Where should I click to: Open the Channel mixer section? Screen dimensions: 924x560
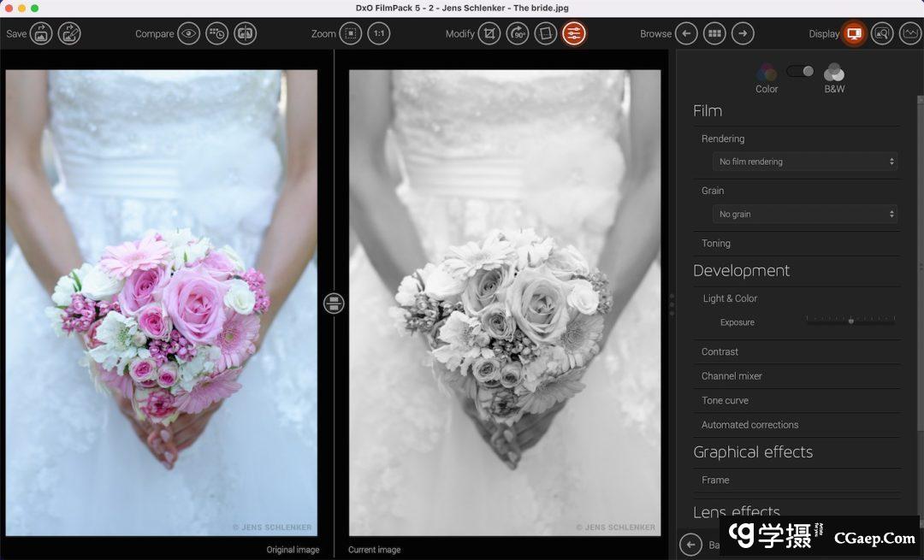point(731,376)
